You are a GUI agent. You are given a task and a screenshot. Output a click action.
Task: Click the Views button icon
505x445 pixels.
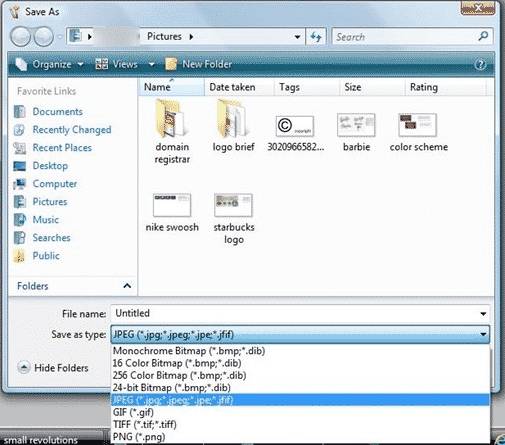[101, 64]
